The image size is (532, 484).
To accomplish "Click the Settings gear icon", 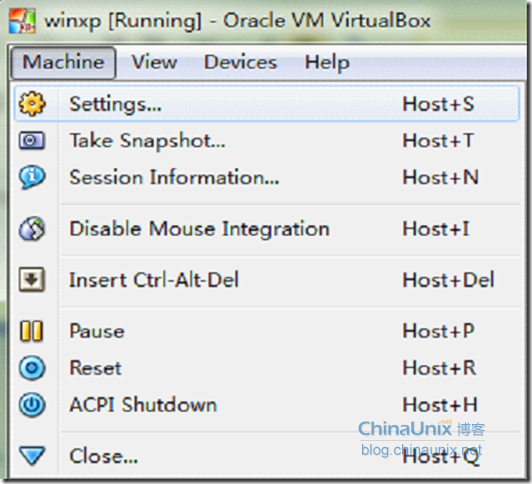I will point(32,104).
